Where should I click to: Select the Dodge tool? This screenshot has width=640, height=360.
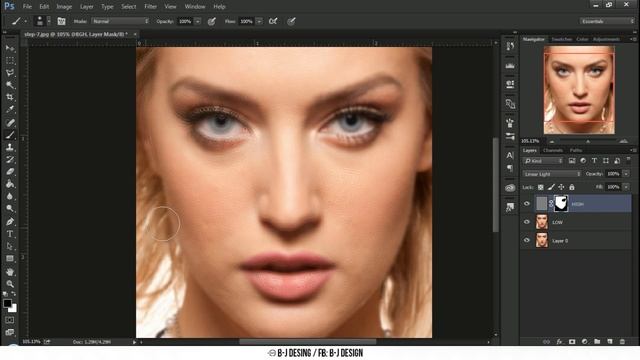10,209
